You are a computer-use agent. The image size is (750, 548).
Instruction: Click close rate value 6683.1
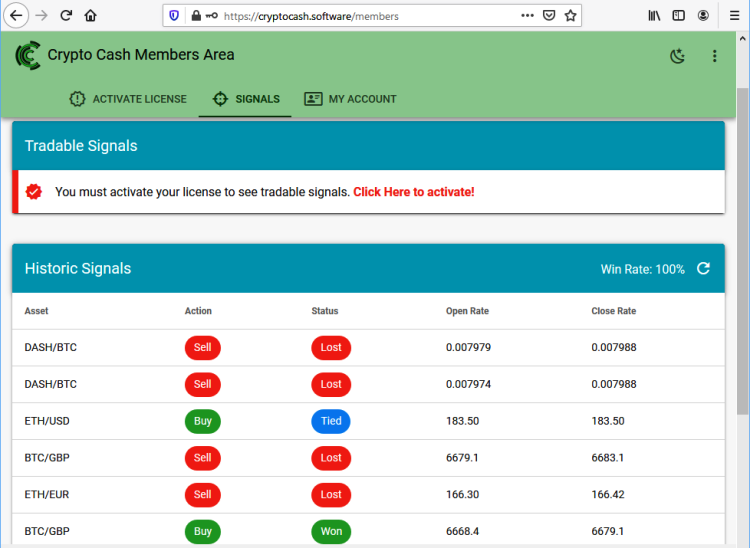(x=607, y=458)
